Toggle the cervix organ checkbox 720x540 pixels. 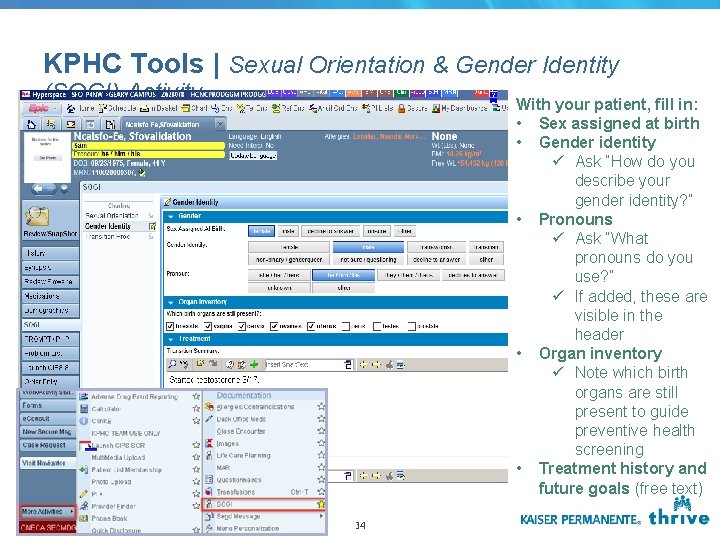click(242, 326)
